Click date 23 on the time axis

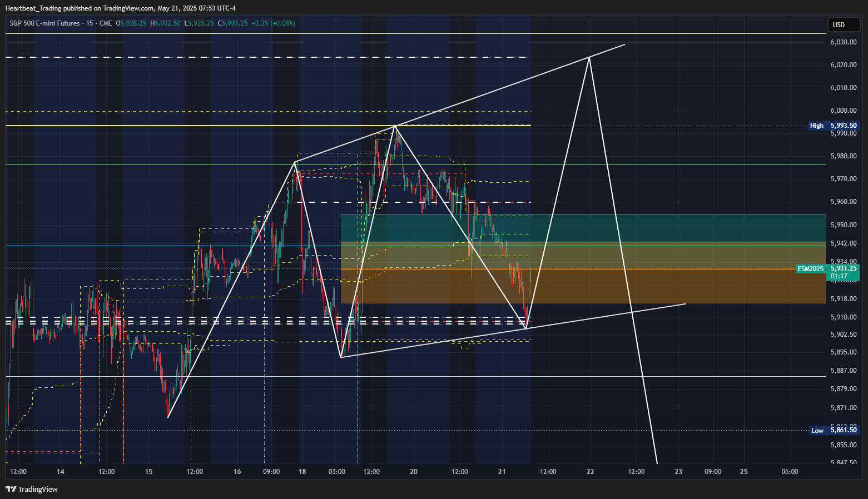click(678, 472)
